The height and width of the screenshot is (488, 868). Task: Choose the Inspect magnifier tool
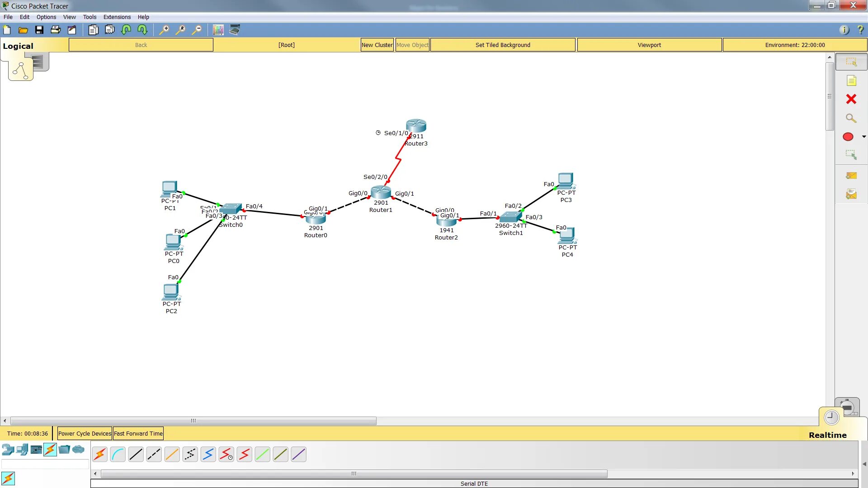tap(851, 118)
